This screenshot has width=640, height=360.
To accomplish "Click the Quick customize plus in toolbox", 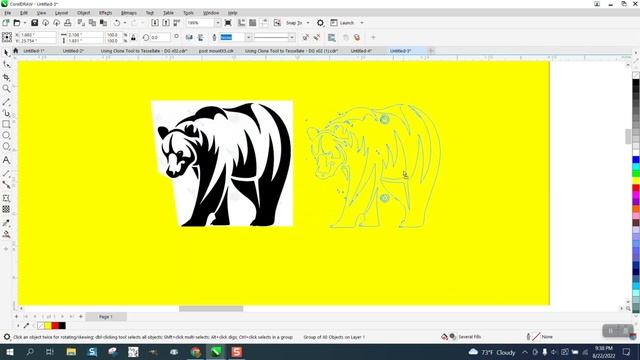I will [6, 249].
